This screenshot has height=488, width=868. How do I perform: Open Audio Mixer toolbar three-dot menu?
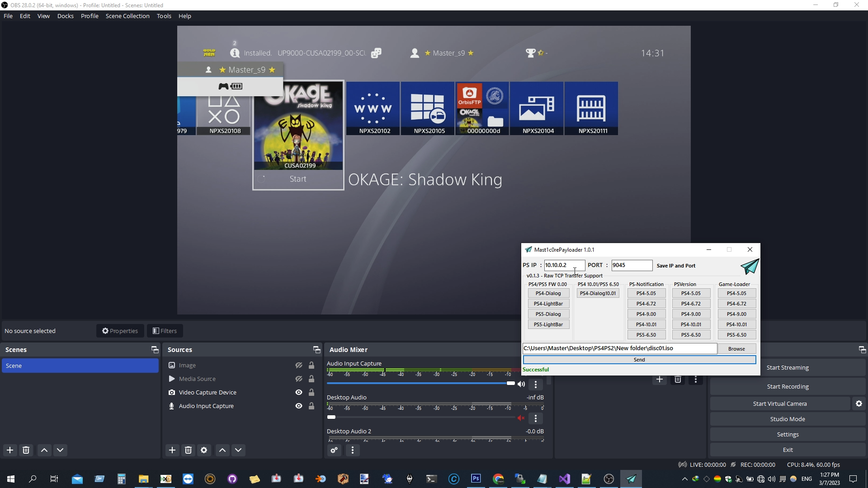pos(353,450)
